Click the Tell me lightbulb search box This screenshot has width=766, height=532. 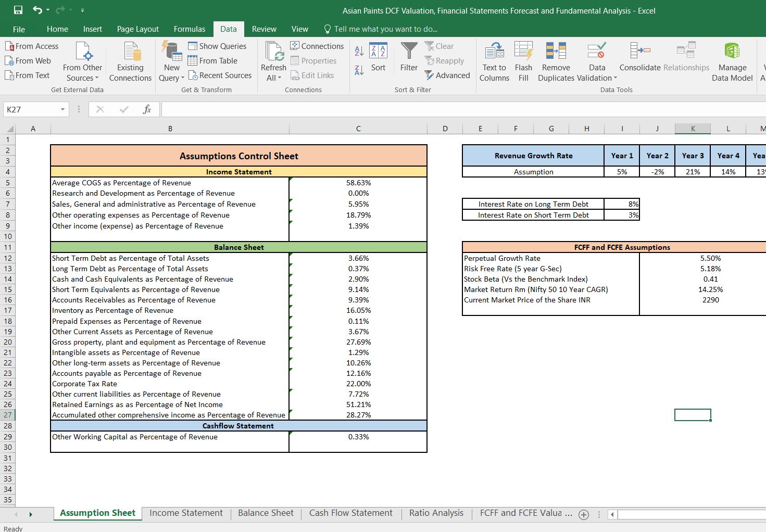pyautogui.click(x=380, y=29)
